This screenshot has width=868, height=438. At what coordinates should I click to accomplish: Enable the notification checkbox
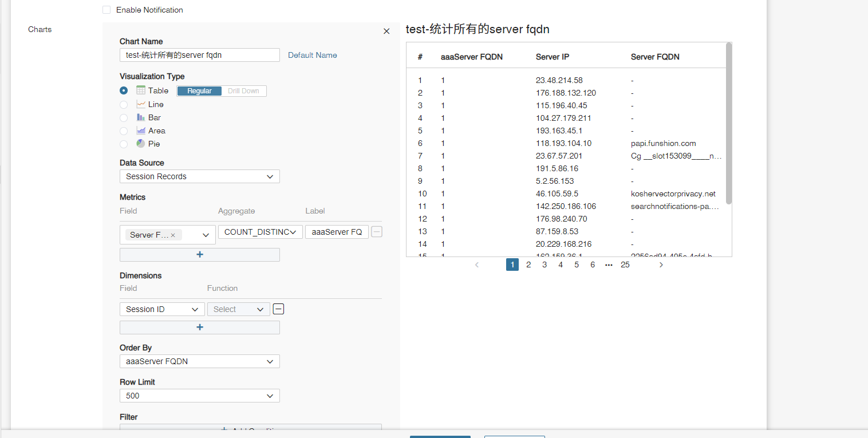(106, 10)
